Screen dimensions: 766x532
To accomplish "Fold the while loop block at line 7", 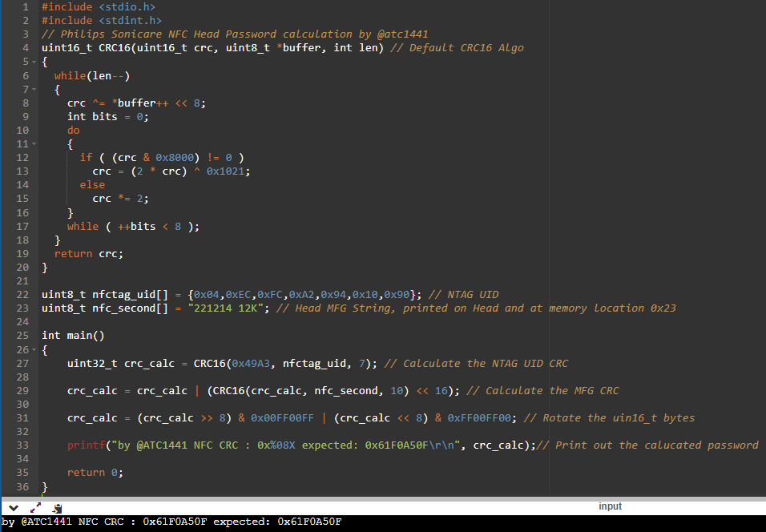I will 34,90.
